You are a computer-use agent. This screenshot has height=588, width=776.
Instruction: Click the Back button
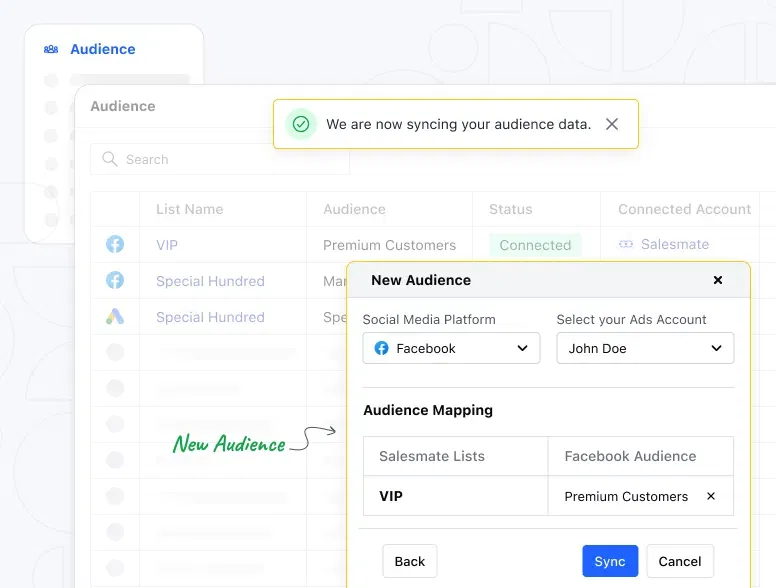(x=410, y=561)
